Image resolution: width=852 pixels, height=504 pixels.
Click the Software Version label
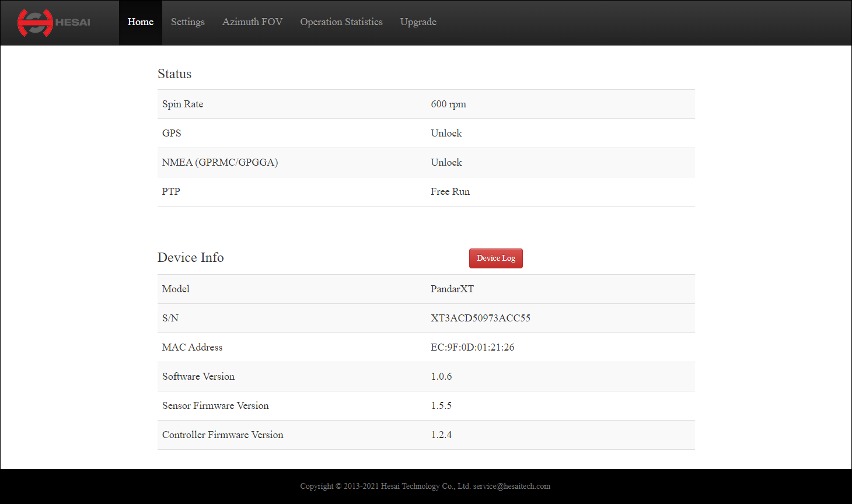point(198,377)
